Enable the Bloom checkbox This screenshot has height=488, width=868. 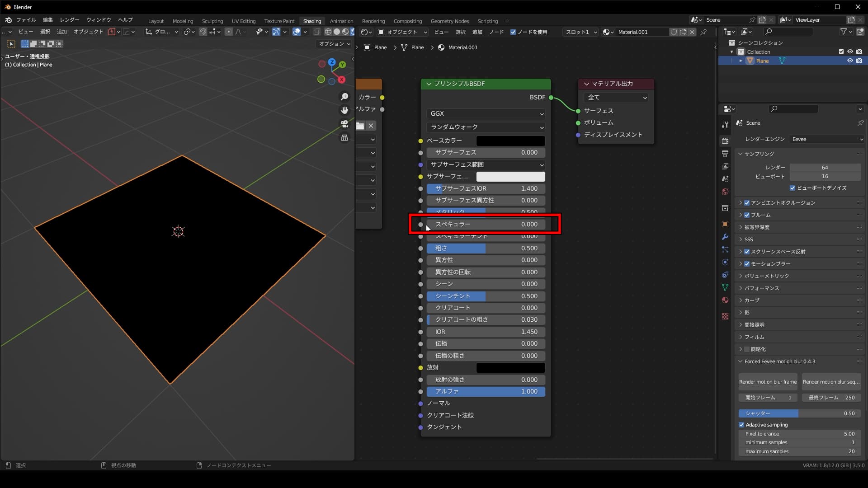click(x=746, y=215)
